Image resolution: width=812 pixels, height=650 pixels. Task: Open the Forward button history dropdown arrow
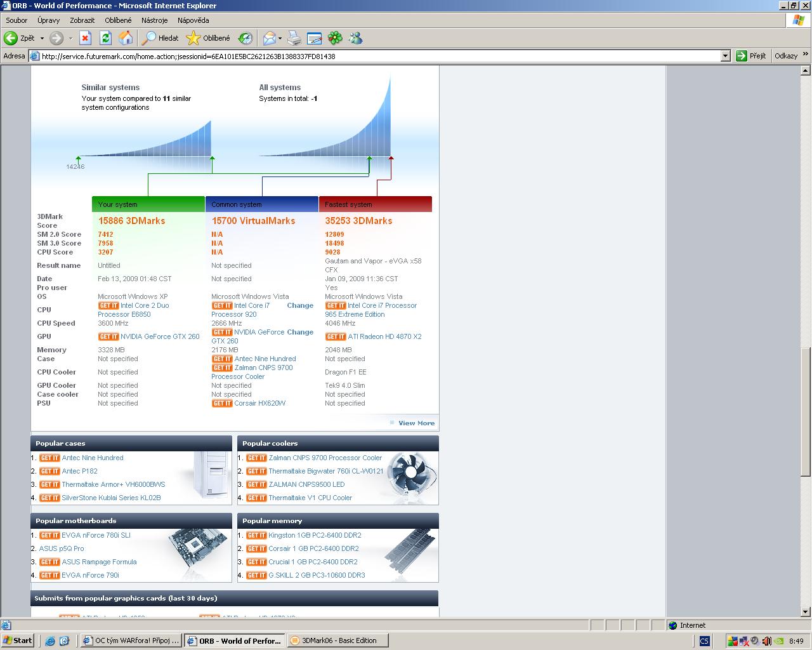coord(70,38)
